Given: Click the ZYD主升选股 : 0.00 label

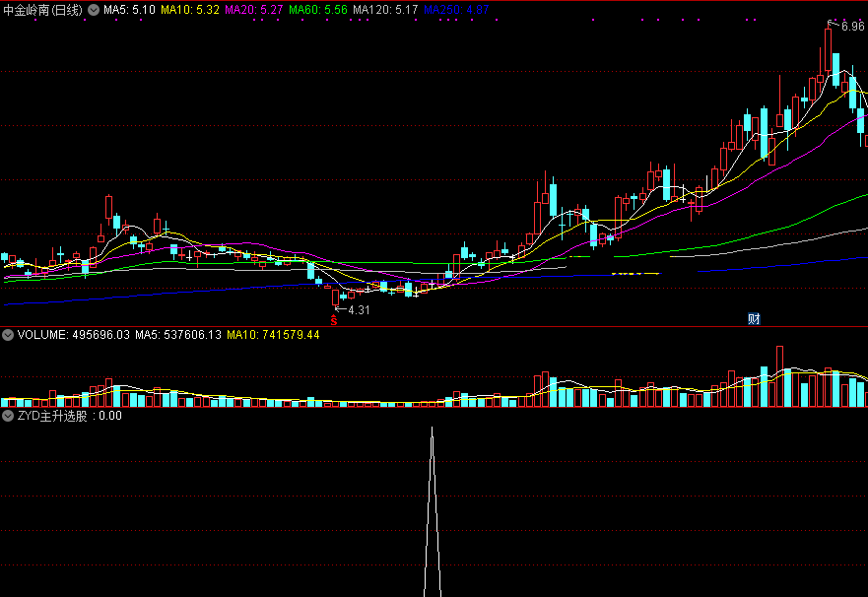Looking at the screenshot, I should pos(70,416).
